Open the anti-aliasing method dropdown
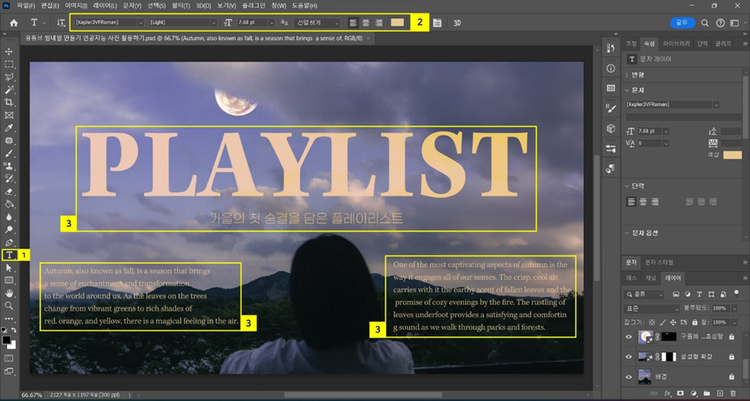This screenshot has height=401, width=750. (317, 22)
